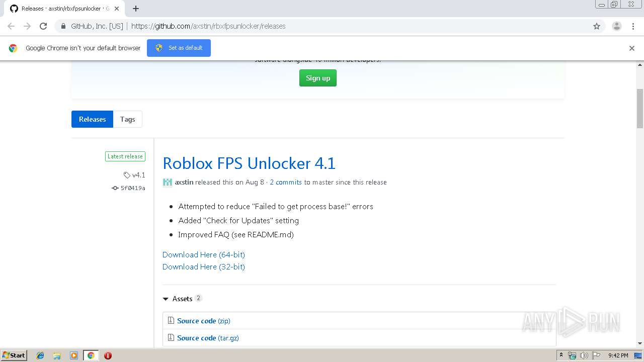The height and width of the screenshot is (362, 644).
Task: Download the 64-bit version
Action: (x=204, y=254)
